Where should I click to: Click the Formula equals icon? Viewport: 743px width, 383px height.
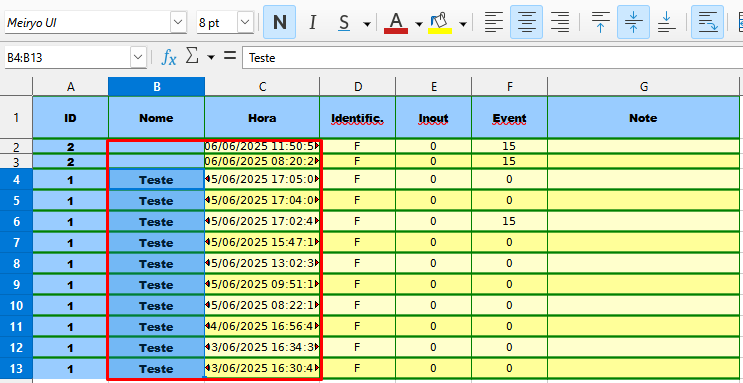[230, 56]
